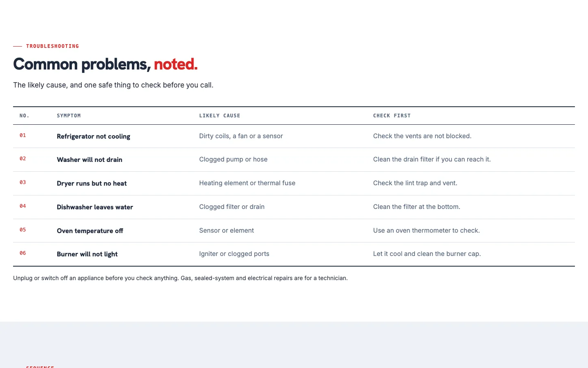588x368 pixels.
Task: Select 'Dishwasher leaves water' symptom text
Action: point(95,207)
